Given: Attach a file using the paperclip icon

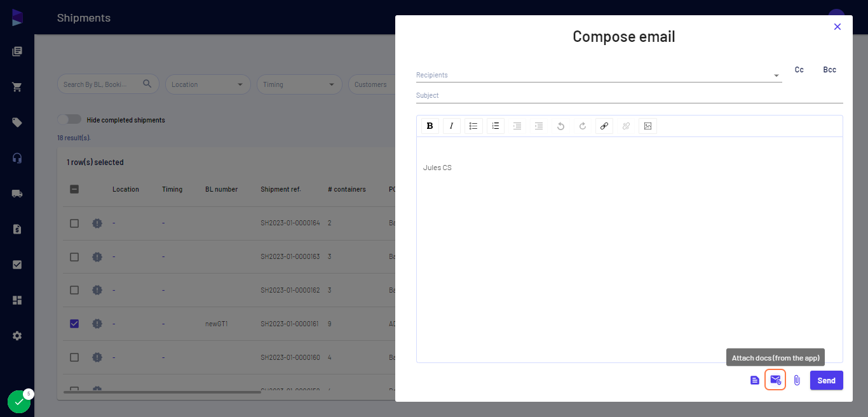Looking at the screenshot, I should 797,380.
